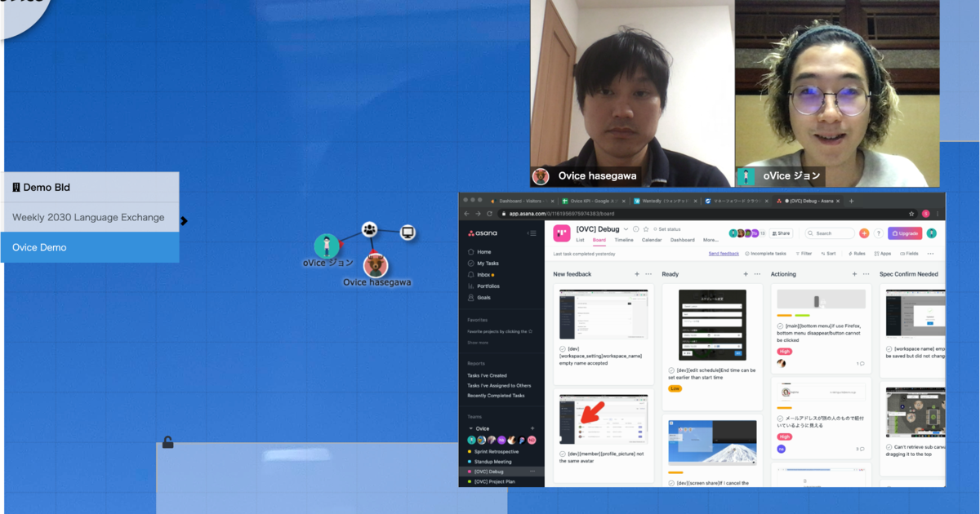Open Tasks I've Assigned to Others report
Image resolution: width=980 pixels, height=514 pixels.
[499, 386]
